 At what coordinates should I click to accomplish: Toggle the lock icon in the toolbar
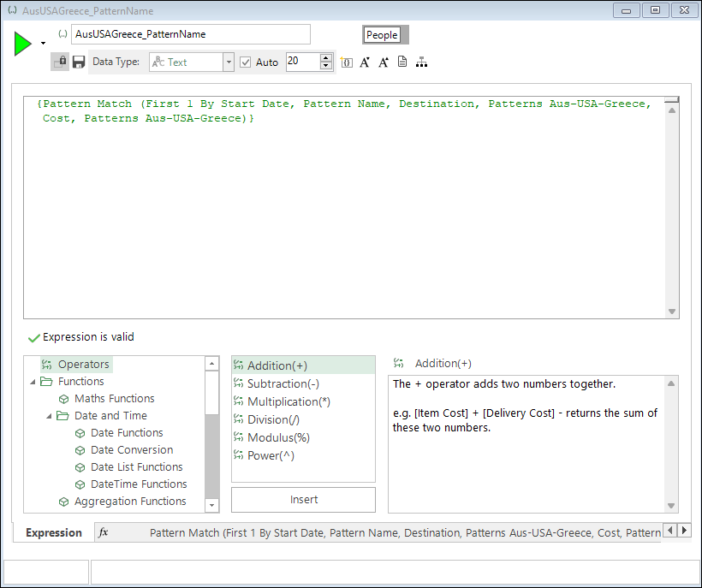click(x=60, y=62)
